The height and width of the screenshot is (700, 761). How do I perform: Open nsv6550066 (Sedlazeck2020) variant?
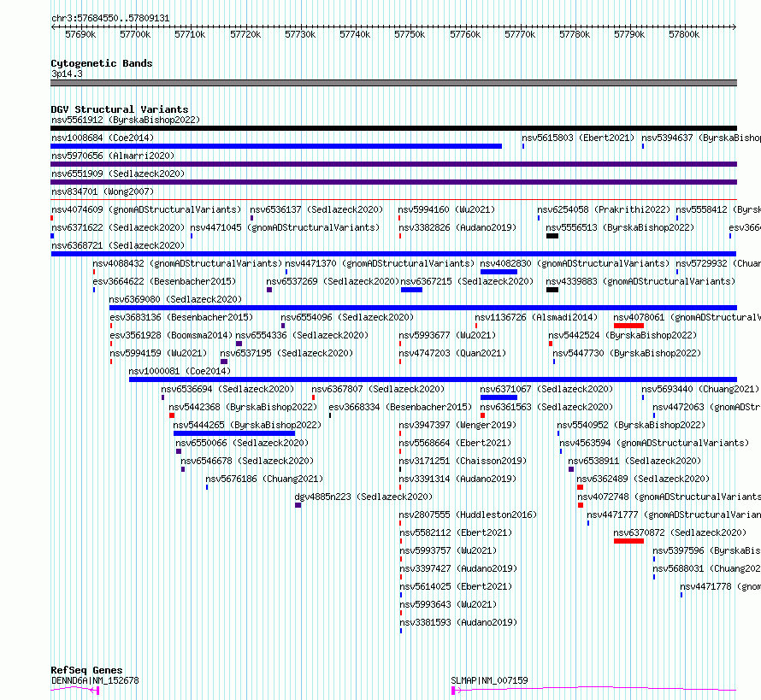tap(242, 443)
